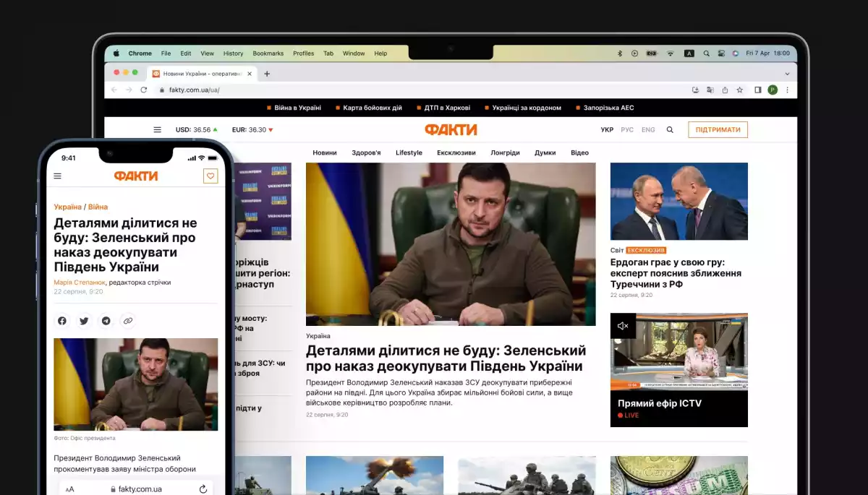The height and width of the screenshot is (495, 868).
Task: Click the install app icon in the address bar
Action: tap(696, 90)
